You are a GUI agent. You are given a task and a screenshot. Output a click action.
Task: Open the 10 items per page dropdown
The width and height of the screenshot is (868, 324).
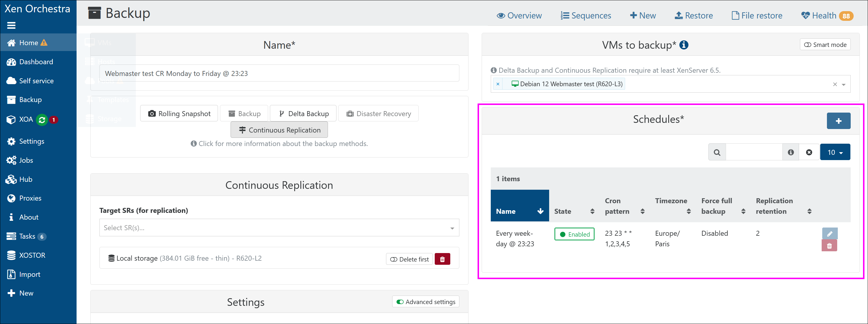tap(835, 152)
